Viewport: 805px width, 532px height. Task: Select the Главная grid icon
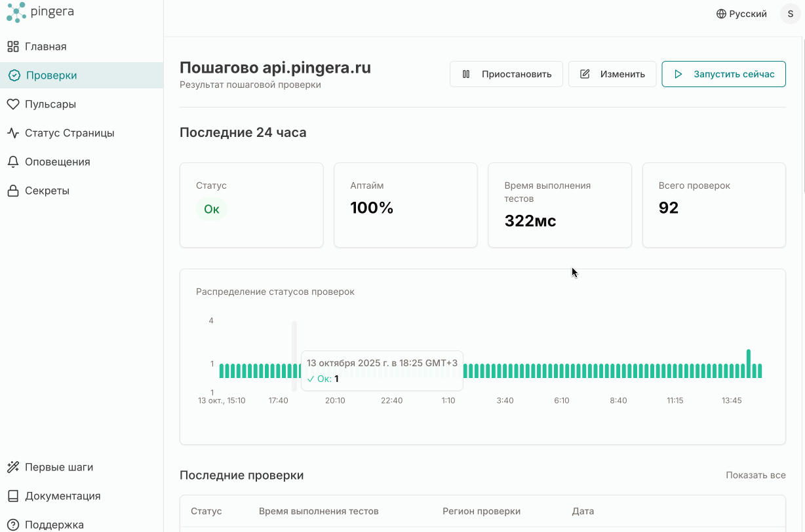(x=13, y=46)
